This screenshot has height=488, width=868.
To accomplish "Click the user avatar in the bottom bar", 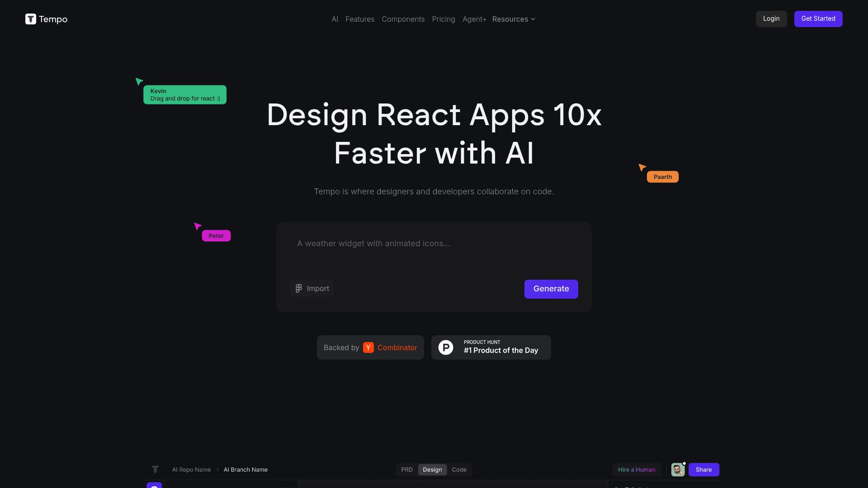I will 678,469.
